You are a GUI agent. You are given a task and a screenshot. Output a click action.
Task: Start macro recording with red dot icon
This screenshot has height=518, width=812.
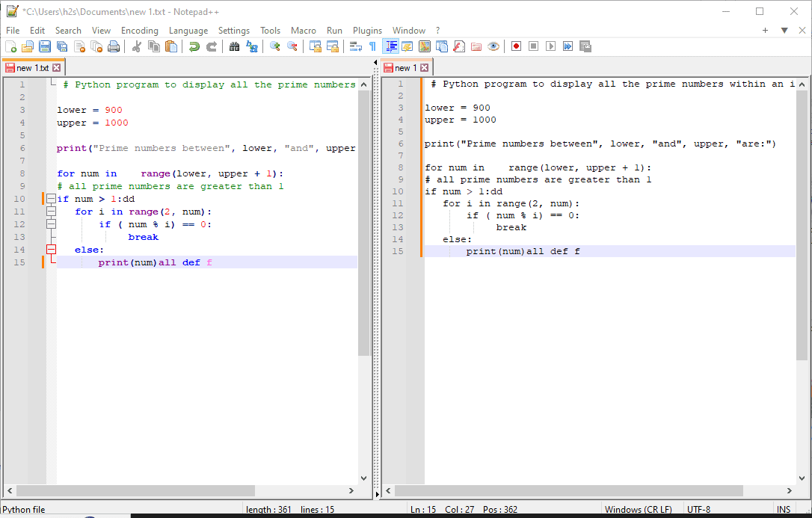point(517,46)
